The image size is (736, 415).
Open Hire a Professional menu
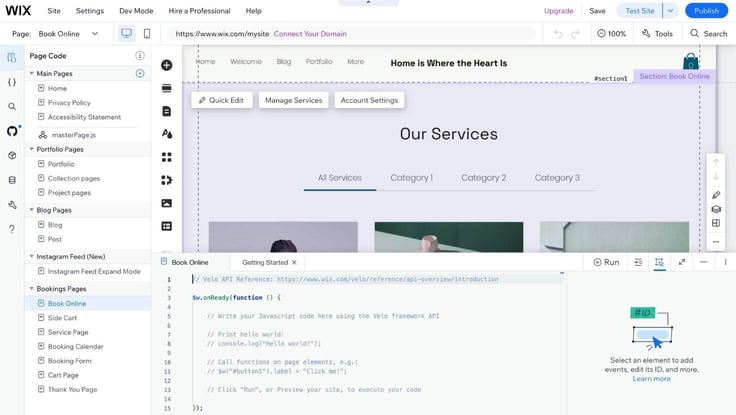pyautogui.click(x=199, y=11)
